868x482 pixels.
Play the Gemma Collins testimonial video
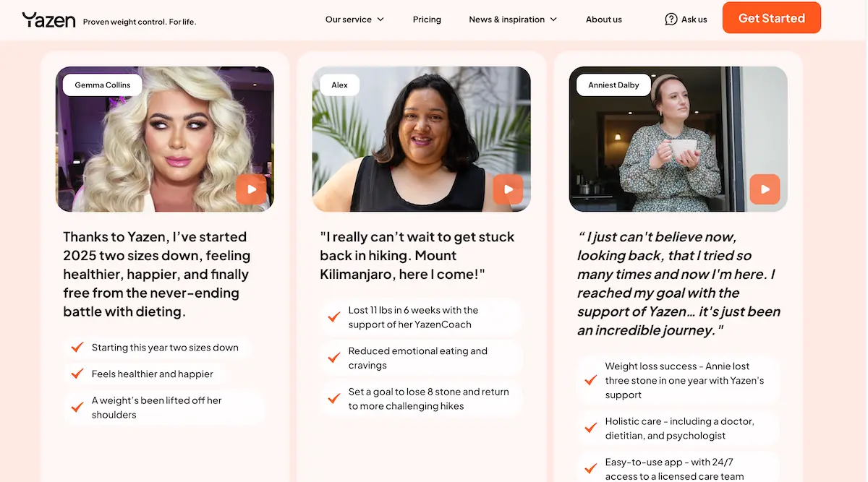pyautogui.click(x=251, y=189)
